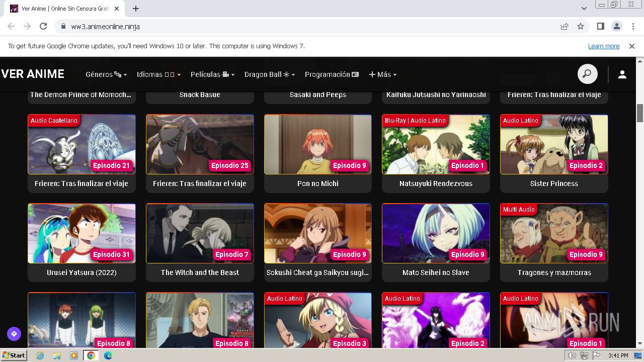Expand the Géneros dropdown menu

[x=106, y=74]
